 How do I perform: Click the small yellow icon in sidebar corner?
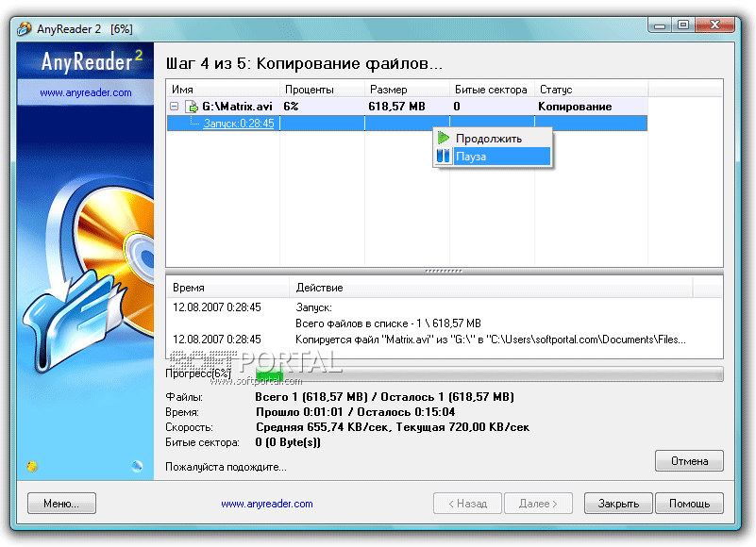click(x=32, y=466)
